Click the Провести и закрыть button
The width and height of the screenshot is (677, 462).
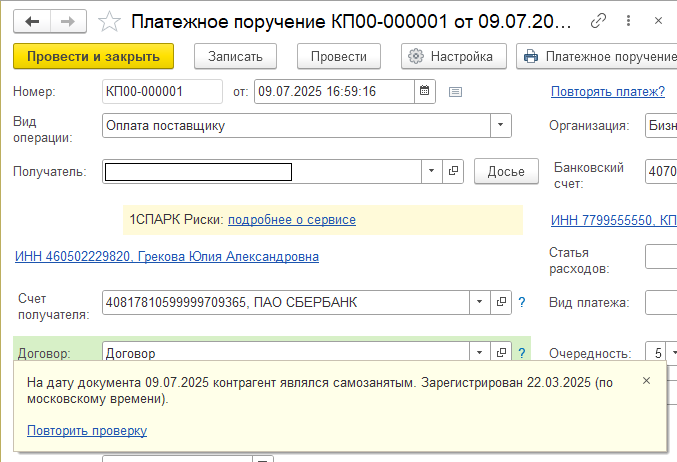tap(93, 56)
